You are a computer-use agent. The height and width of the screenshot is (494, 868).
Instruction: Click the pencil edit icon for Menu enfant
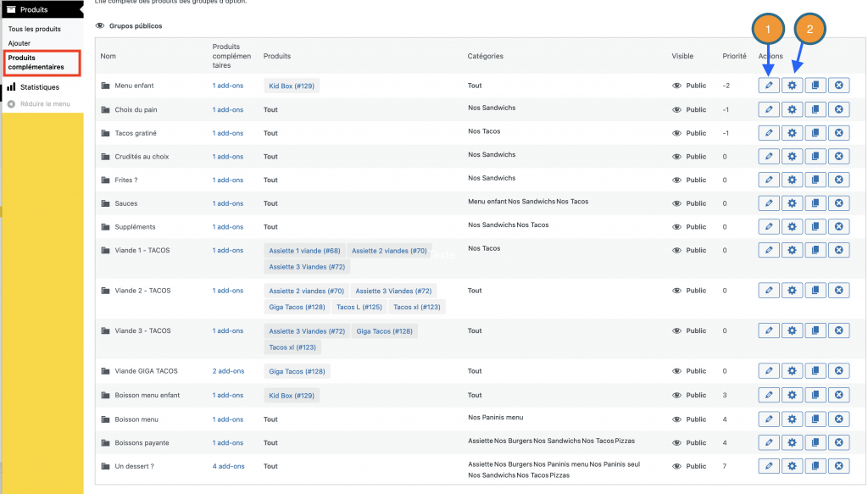769,86
